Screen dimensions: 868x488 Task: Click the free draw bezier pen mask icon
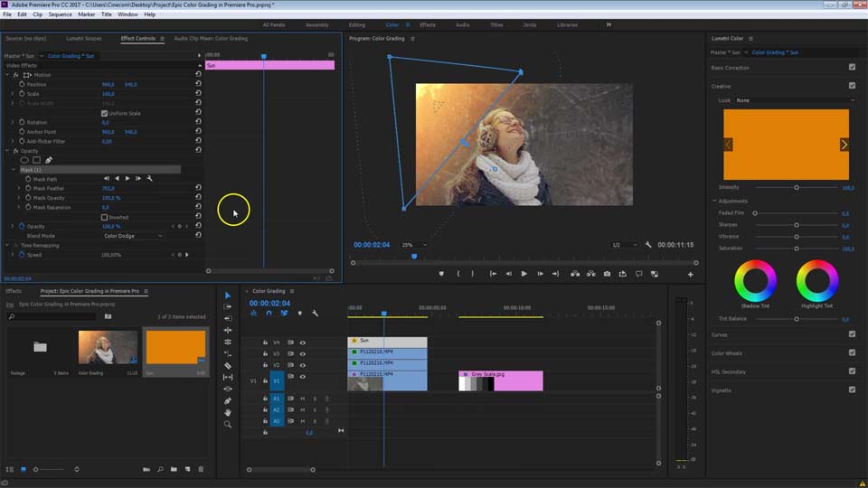click(x=49, y=160)
